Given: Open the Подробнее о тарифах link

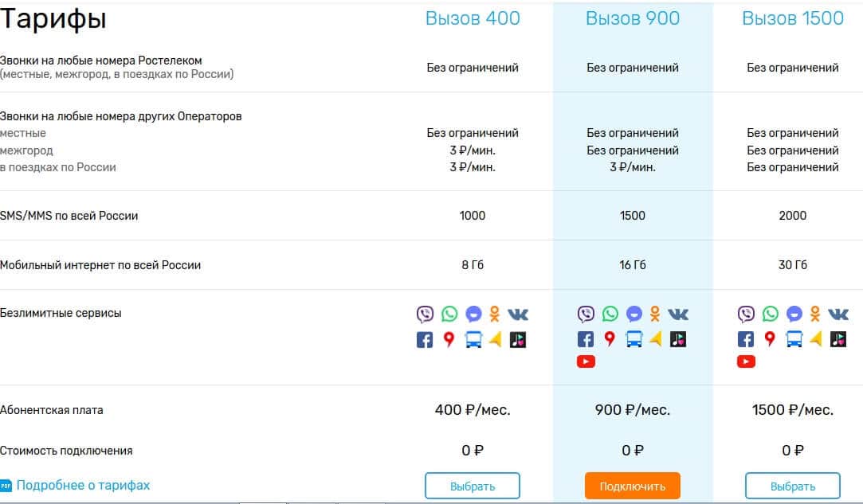Looking at the screenshot, I should (x=83, y=485).
